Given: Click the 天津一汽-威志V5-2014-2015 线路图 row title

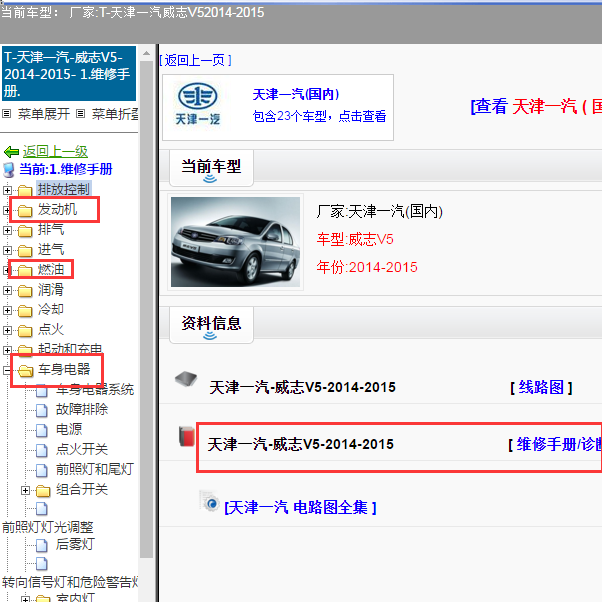Looking at the screenshot, I should [x=303, y=387].
